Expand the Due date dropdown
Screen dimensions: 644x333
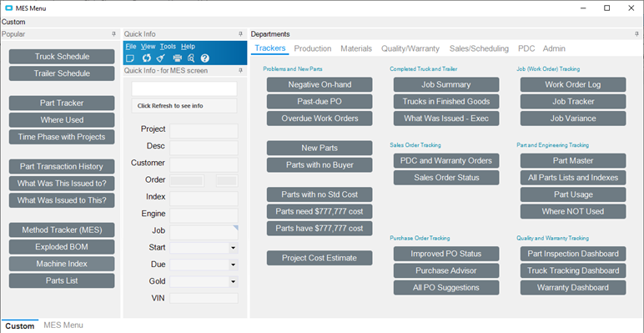pyautogui.click(x=234, y=265)
